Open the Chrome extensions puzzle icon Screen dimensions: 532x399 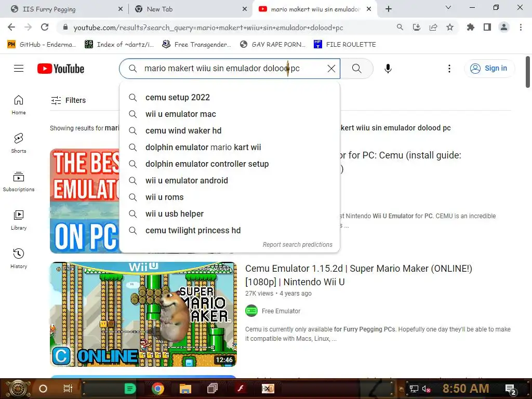(471, 27)
